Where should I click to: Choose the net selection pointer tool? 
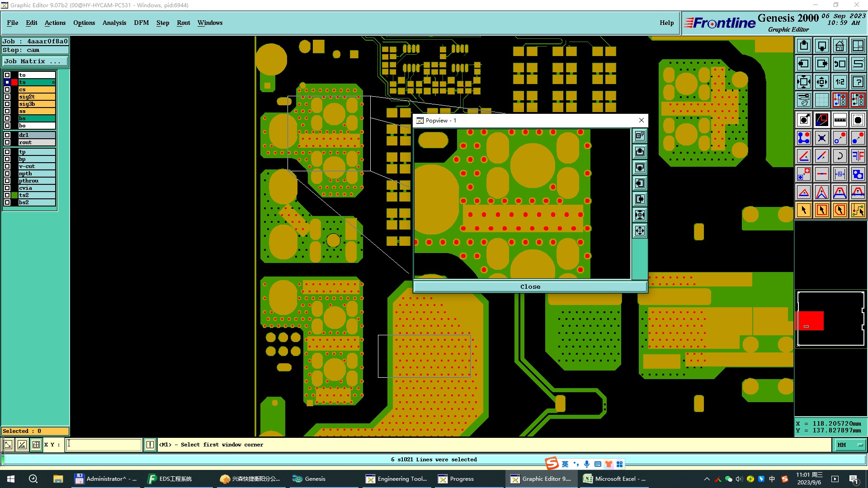(x=858, y=210)
